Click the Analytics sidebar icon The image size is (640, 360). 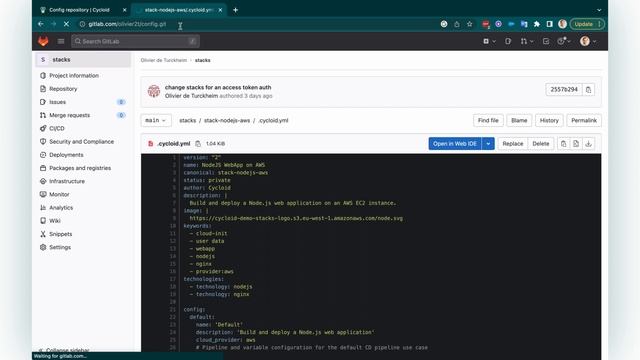43,207
